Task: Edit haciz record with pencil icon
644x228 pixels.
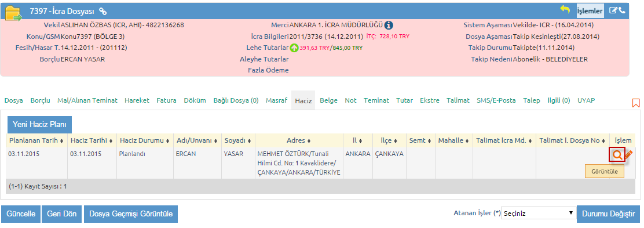Action: [628, 155]
